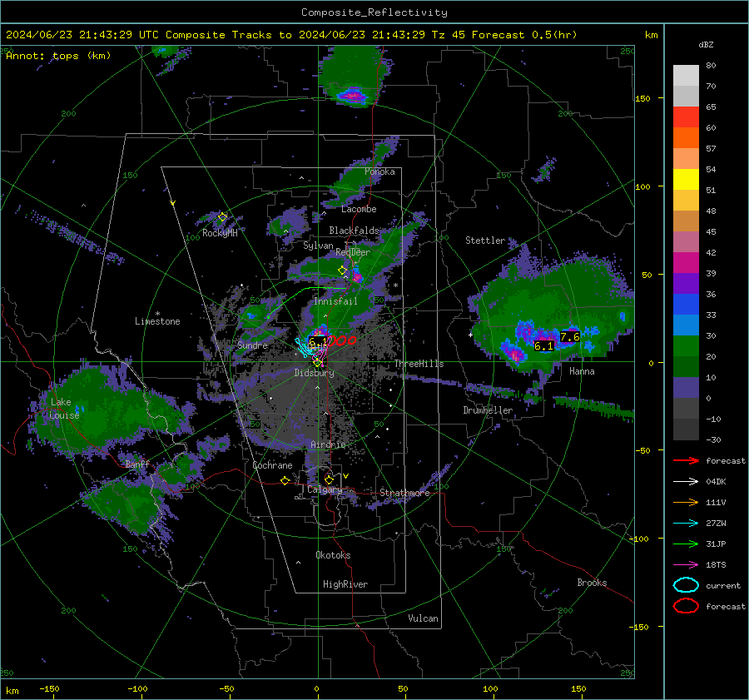
Task: Click the HighRiver town label
Action: 345,584
